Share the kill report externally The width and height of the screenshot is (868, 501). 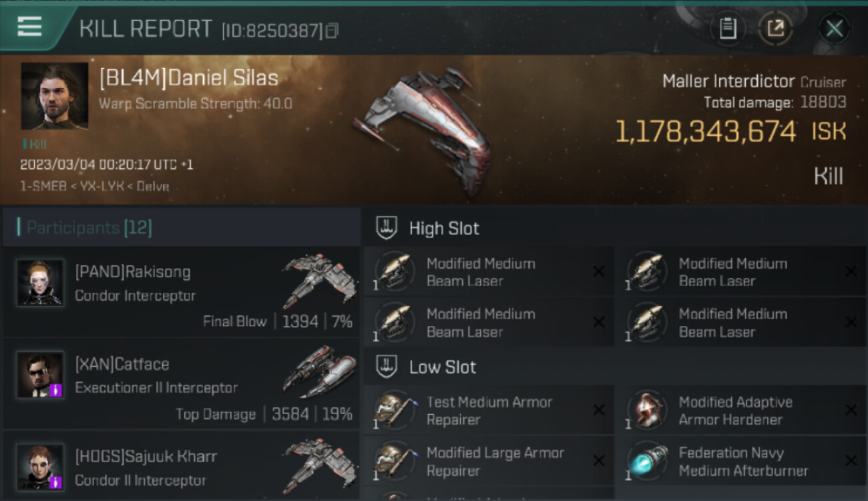click(x=776, y=29)
